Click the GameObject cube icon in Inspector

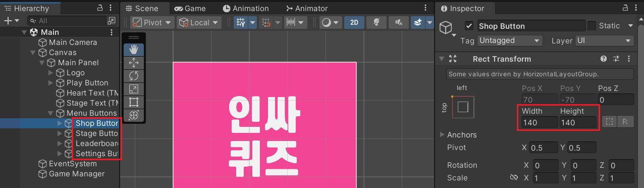(446, 28)
